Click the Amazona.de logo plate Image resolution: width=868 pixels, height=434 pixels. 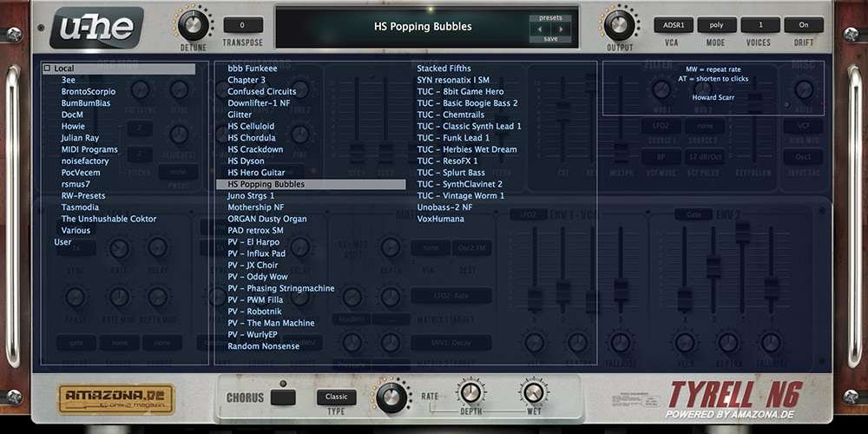tap(117, 398)
